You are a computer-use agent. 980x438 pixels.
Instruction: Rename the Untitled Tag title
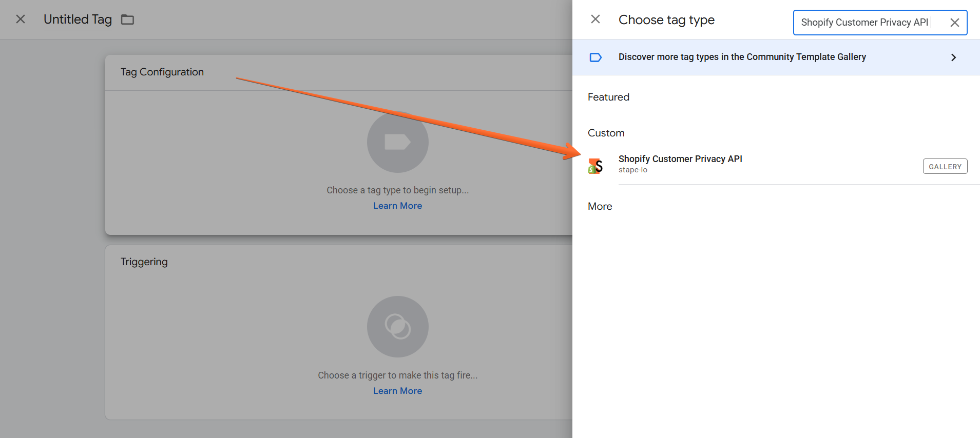78,19
